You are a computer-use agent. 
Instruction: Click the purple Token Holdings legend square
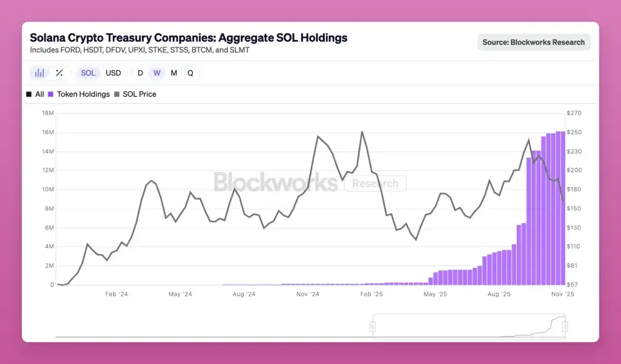(50, 94)
